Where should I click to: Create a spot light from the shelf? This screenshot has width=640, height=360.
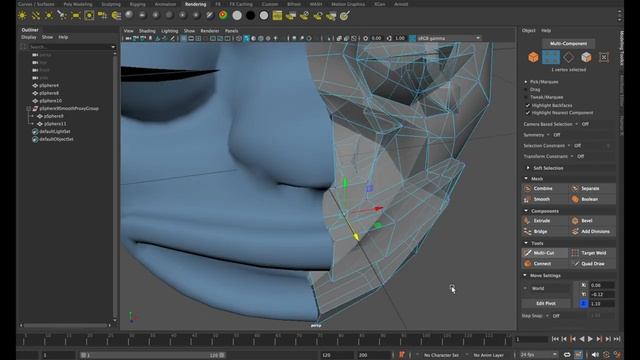coord(62,16)
